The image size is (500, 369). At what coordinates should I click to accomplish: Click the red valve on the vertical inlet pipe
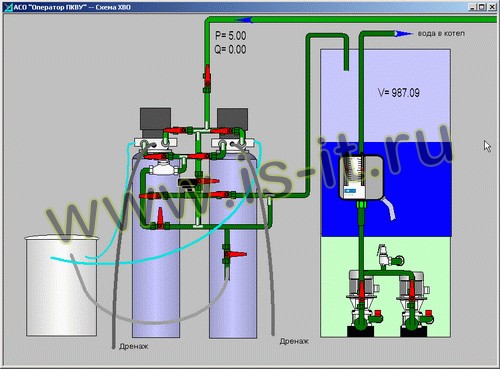(x=207, y=78)
